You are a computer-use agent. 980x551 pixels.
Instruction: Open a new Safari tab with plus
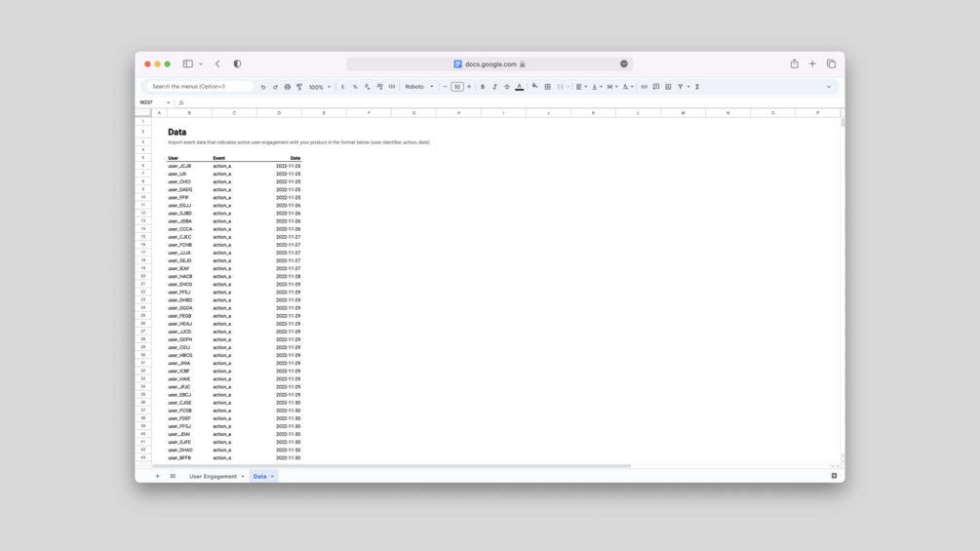point(812,63)
